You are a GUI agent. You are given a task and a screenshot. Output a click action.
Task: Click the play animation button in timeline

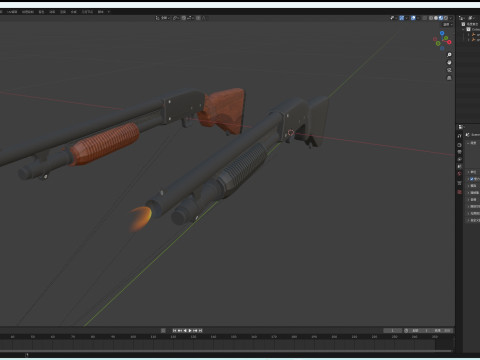[x=190, y=331]
